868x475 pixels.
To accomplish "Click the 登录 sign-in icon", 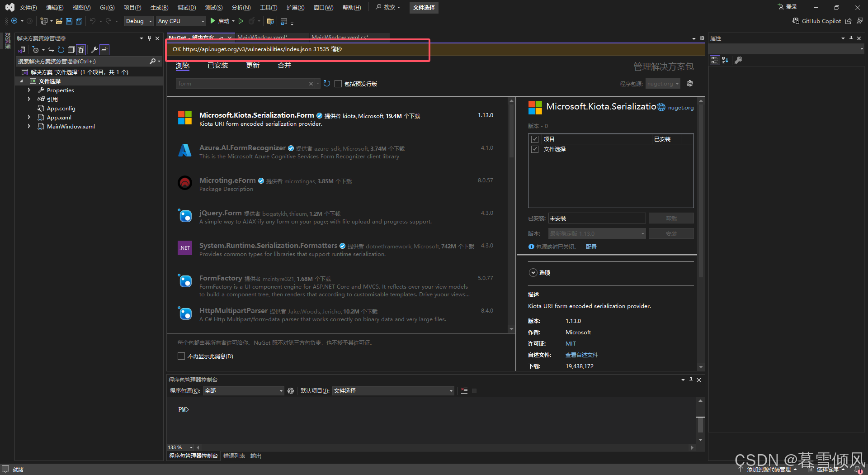I will (x=780, y=7).
